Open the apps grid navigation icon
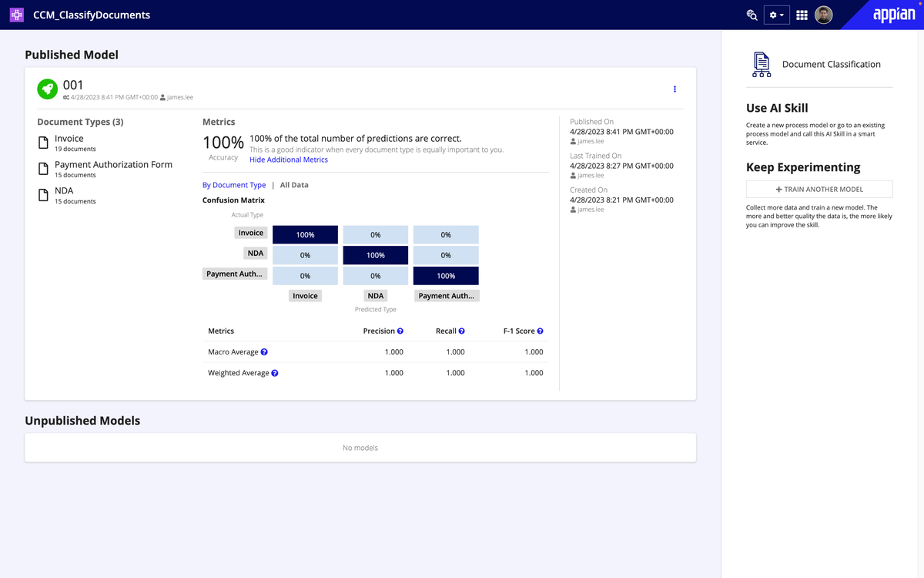 (x=802, y=15)
